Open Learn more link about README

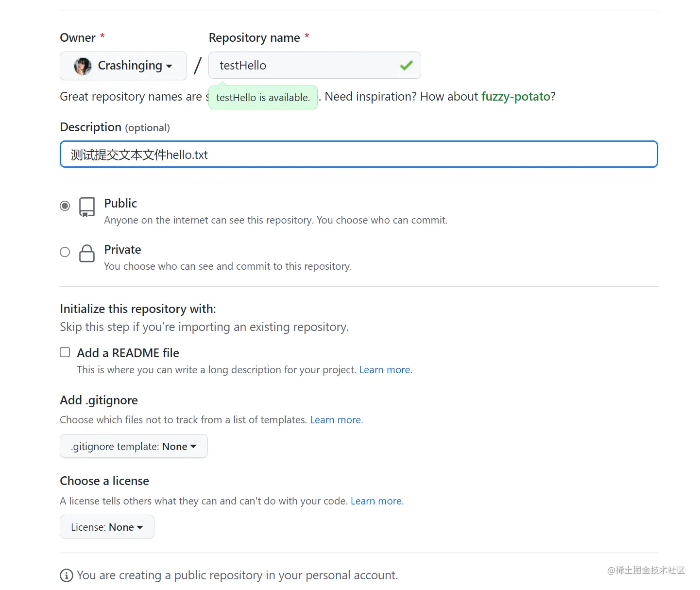[x=385, y=370]
